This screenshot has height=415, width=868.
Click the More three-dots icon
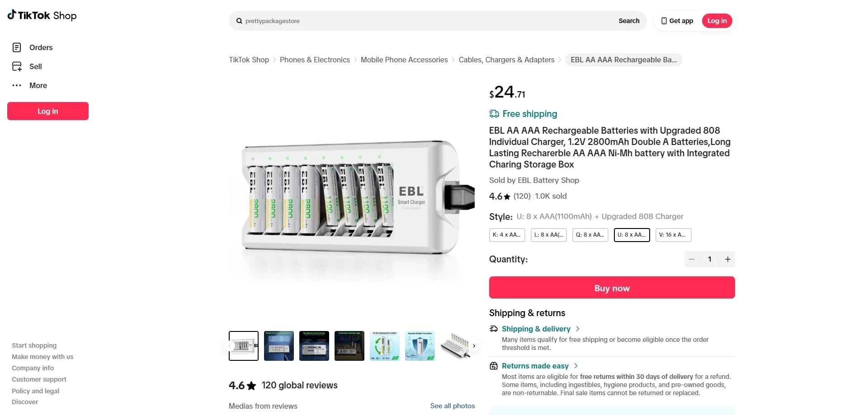tap(17, 85)
